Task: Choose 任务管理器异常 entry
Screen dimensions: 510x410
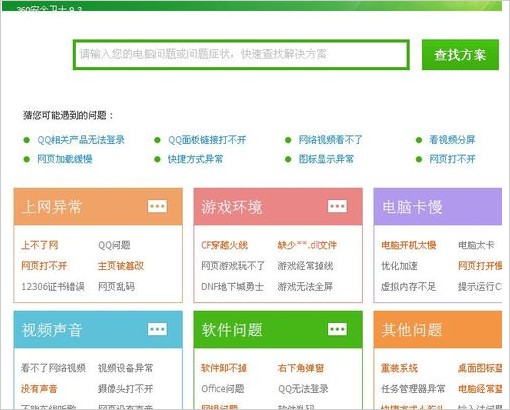Action: pyautogui.click(x=413, y=388)
